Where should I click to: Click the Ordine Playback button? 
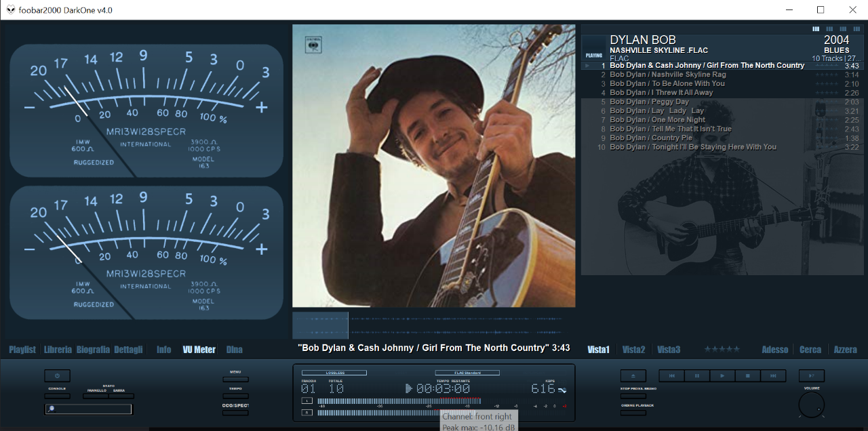pyautogui.click(x=633, y=412)
